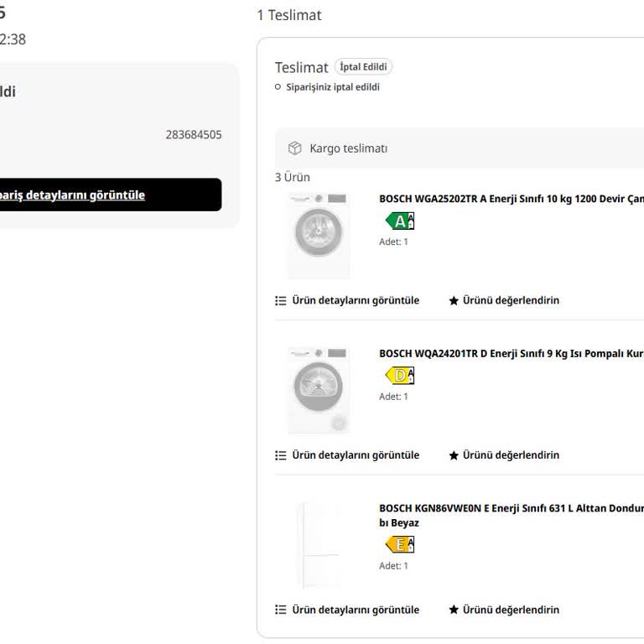Open the BOSCH KGN86VWE0N product title link

point(511,508)
